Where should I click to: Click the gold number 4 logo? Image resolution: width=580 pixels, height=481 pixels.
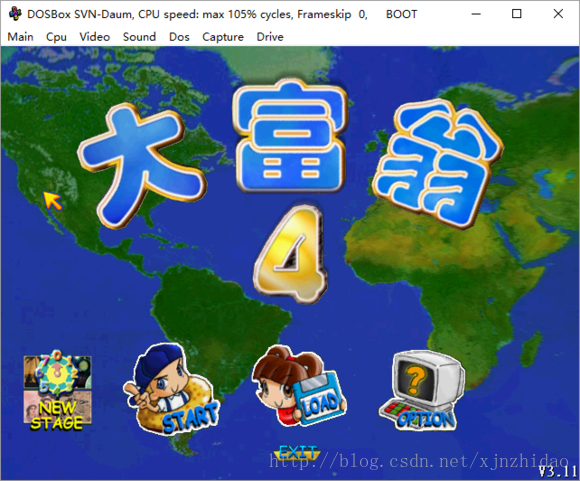[291, 255]
